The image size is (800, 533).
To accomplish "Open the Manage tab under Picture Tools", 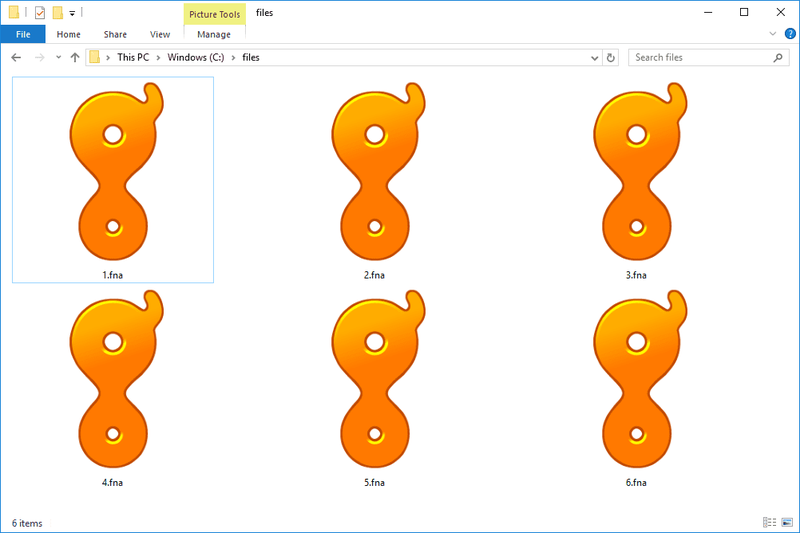I will click(x=214, y=34).
